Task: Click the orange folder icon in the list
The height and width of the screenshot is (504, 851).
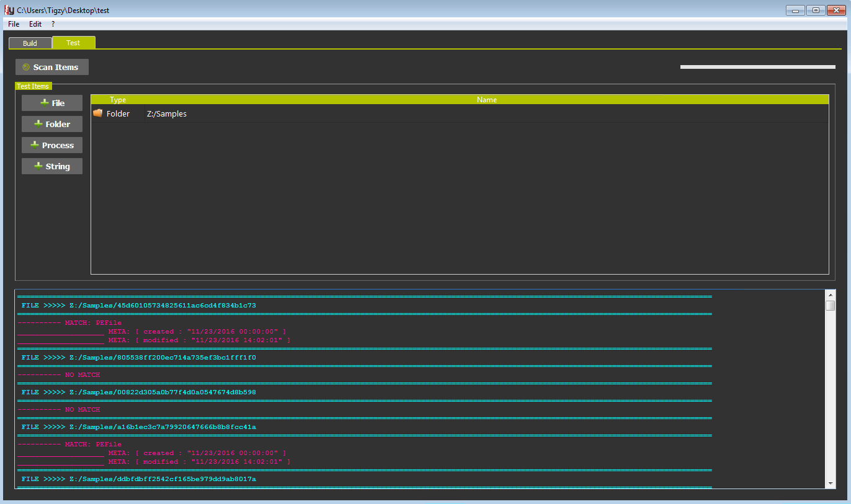Action: 98,113
